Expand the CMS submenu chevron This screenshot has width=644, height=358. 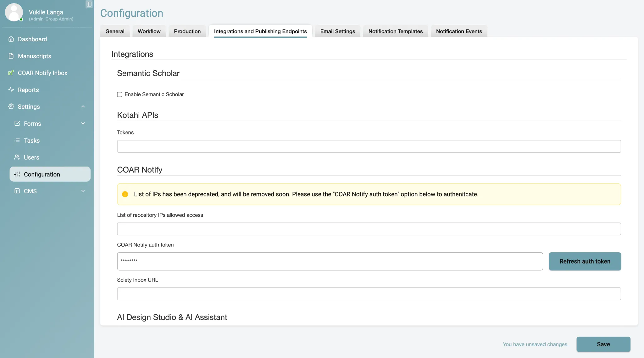click(83, 191)
